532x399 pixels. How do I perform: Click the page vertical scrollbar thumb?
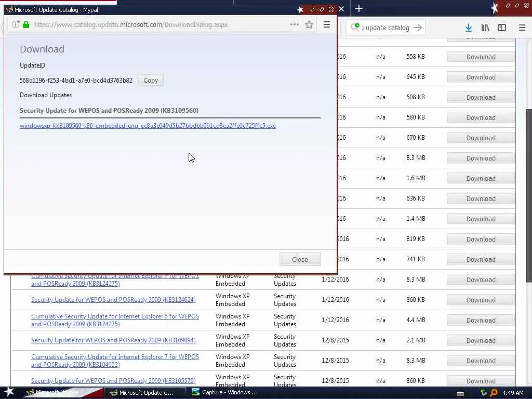coord(529,195)
